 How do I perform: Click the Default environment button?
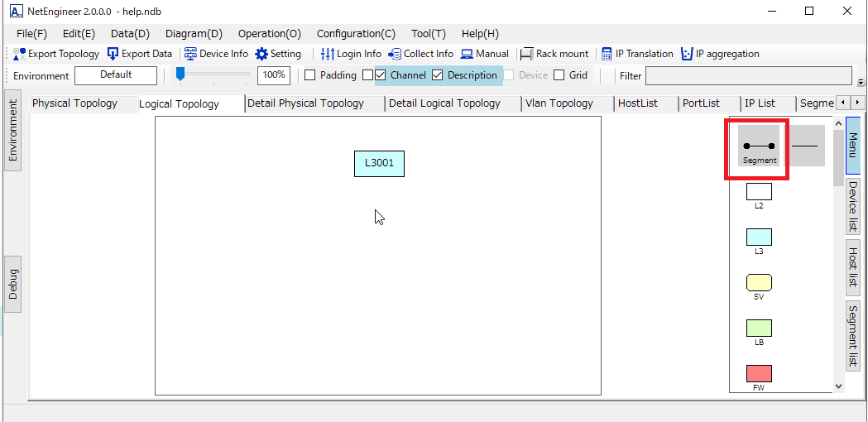116,75
